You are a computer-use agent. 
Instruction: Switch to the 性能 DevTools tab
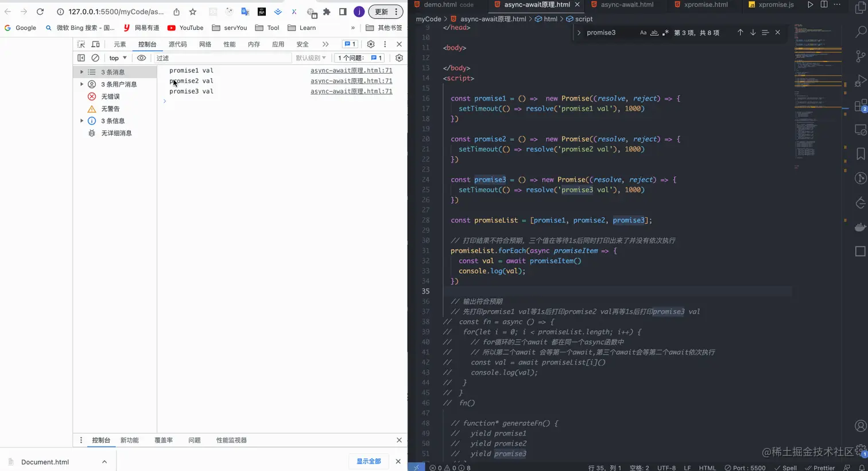tap(230, 44)
